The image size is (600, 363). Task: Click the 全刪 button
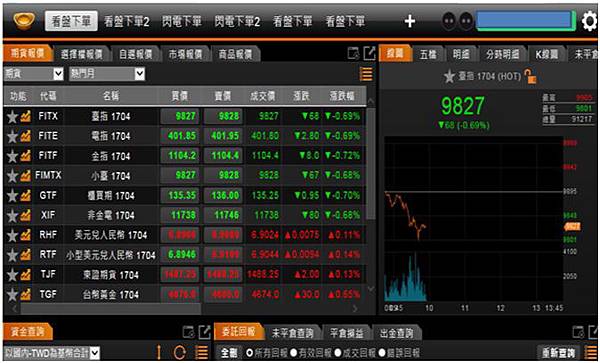(229, 353)
